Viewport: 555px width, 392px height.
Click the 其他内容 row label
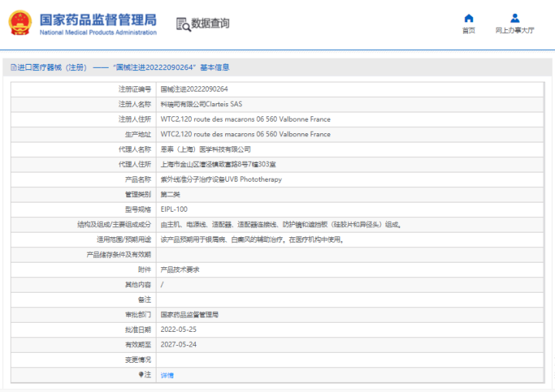point(138,284)
